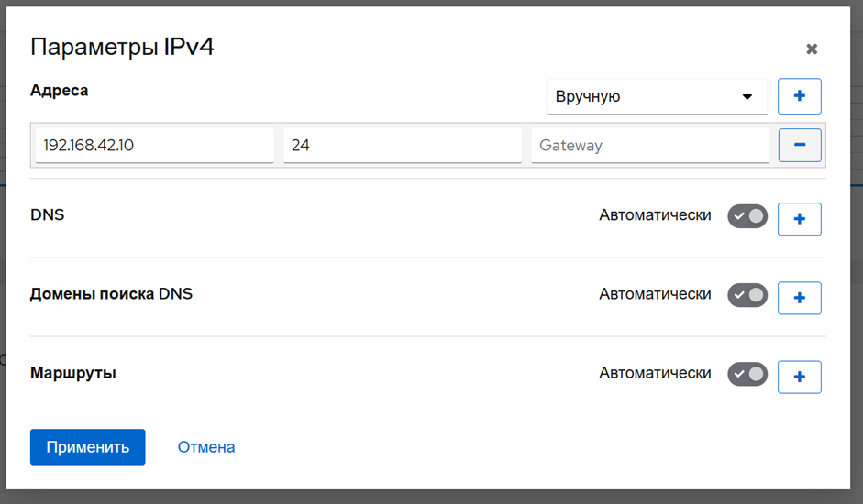Add a new address row with plus
The width and height of the screenshot is (863, 504).
click(799, 96)
